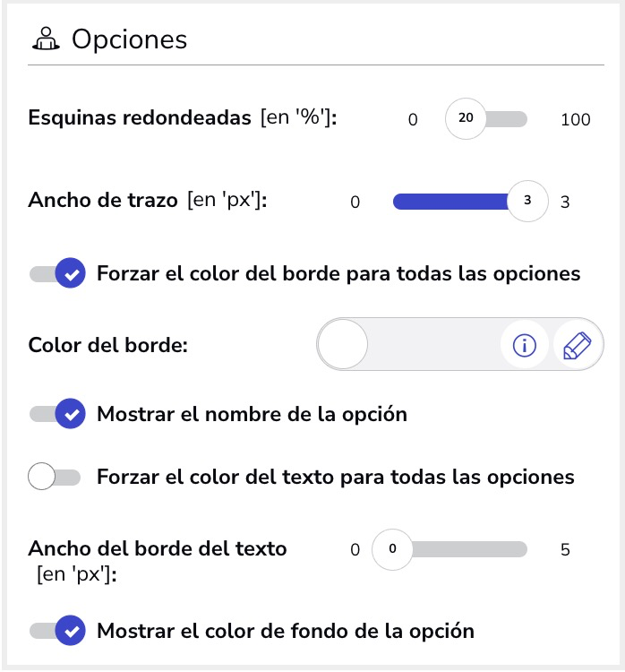Click the text border width slider handle at 0
Screen dimensions: 625x672
pos(392,548)
